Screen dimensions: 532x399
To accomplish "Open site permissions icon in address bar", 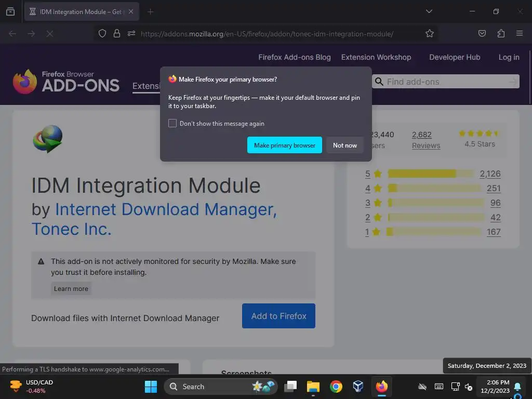I will tap(131, 34).
